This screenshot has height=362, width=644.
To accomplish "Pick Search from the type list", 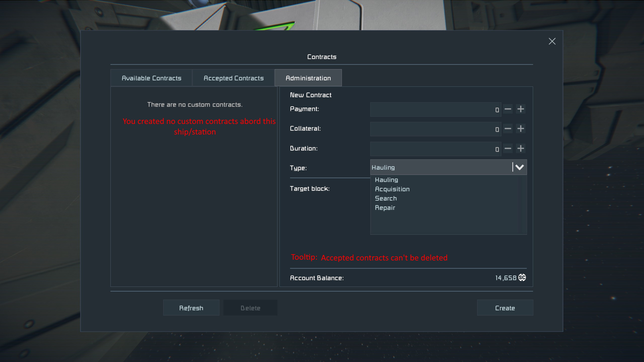I will [x=386, y=199].
